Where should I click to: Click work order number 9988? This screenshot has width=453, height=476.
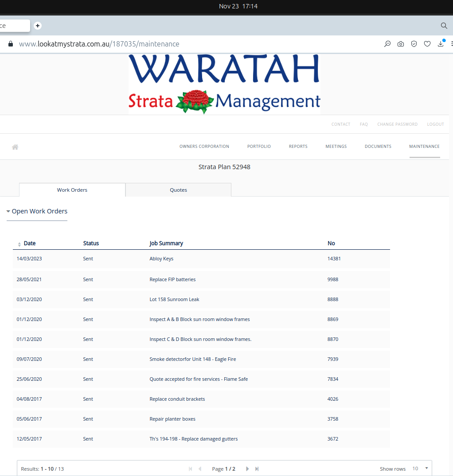(333, 279)
